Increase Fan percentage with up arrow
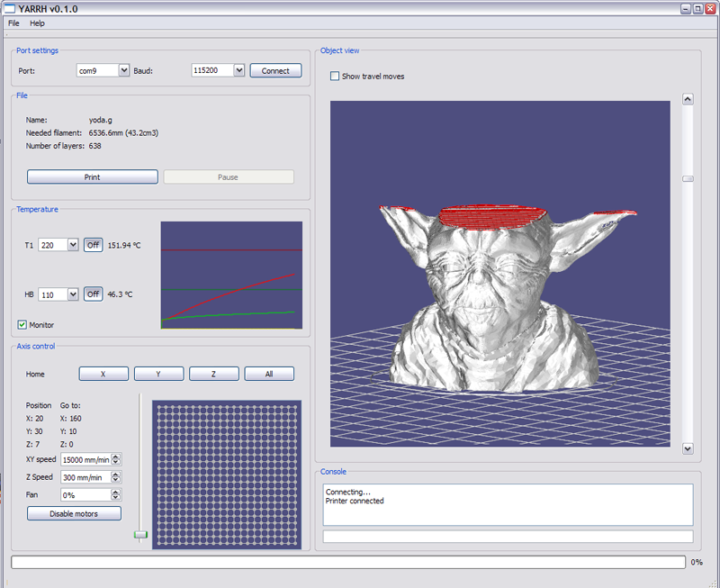 pos(116,492)
